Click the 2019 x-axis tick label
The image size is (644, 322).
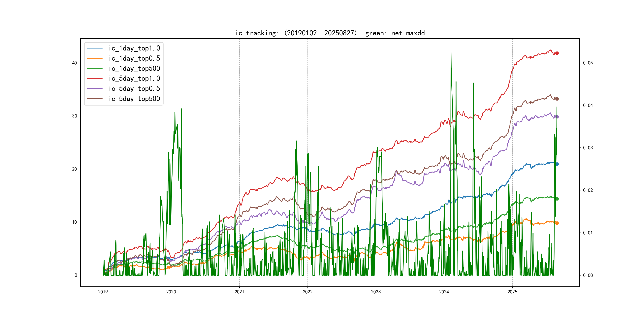[103, 292]
